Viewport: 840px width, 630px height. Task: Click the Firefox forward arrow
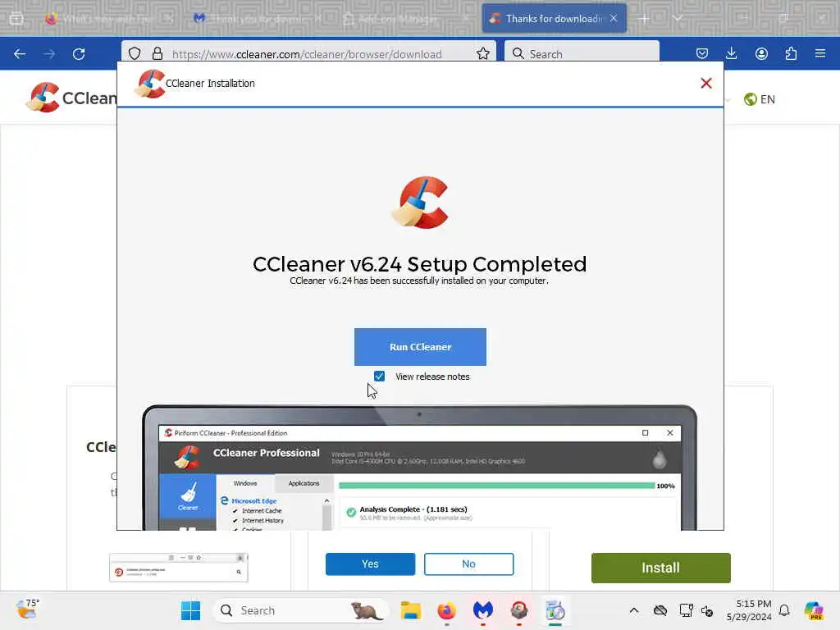coord(49,53)
